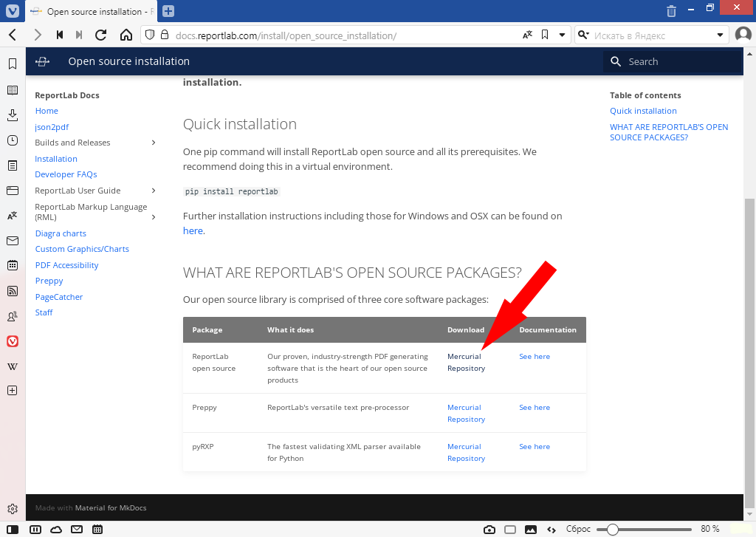
Task: Open the History panel in sidebar
Action: coord(12,140)
